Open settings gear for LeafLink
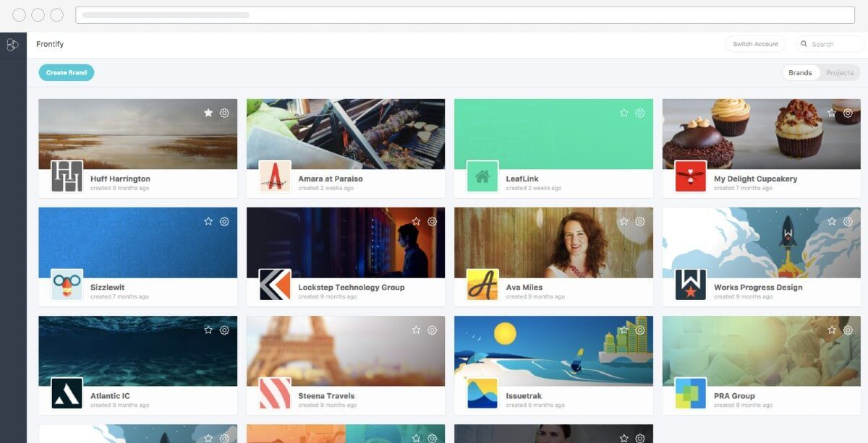The width and height of the screenshot is (868, 443). click(x=640, y=113)
